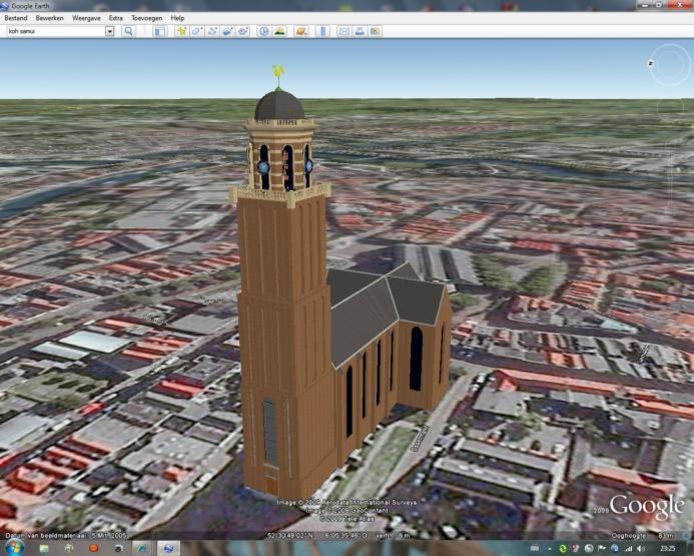Expand the search history dropdown arrow
The height and width of the screenshot is (556, 694).
point(109,31)
